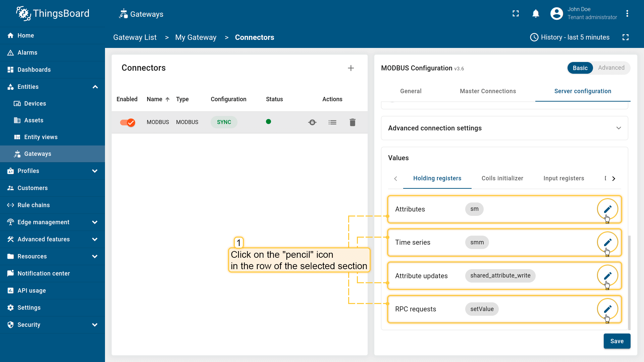The width and height of the screenshot is (644, 362).
Task: Open the notifications bell
Action: pyautogui.click(x=536, y=14)
